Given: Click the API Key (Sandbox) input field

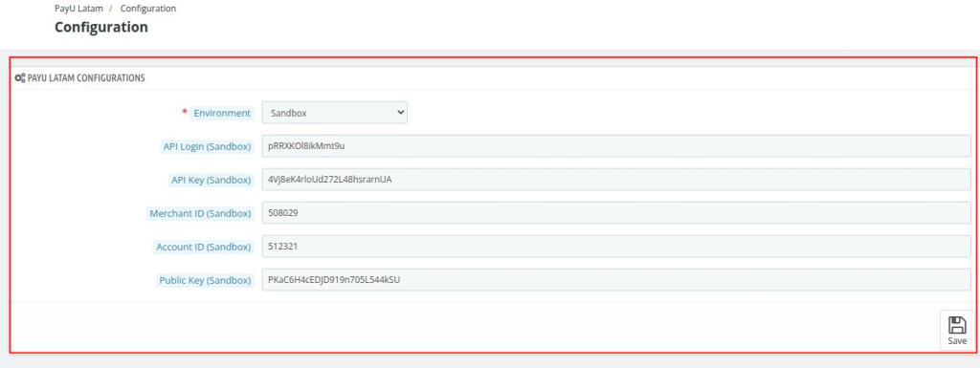Looking at the screenshot, I should pos(615,180).
